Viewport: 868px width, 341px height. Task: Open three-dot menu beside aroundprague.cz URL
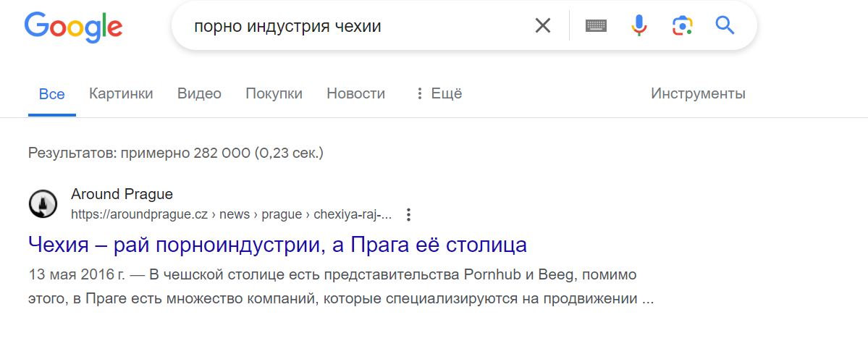pyautogui.click(x=408, y=215)
